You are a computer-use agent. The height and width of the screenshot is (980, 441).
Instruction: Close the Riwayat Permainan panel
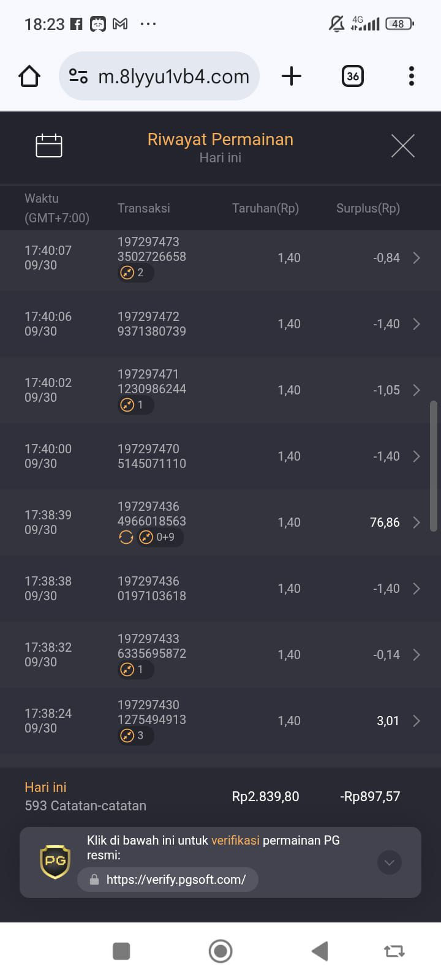[403, 146]
